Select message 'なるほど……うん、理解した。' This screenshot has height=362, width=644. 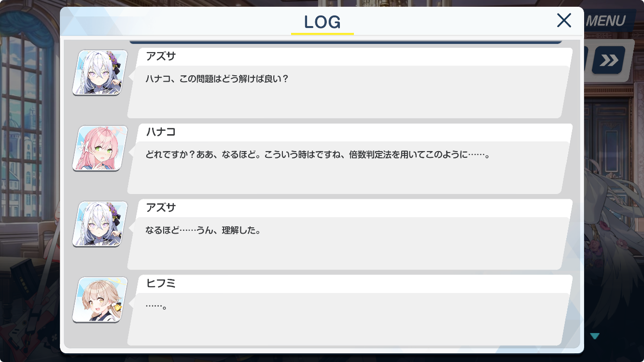(x=203, y=230)
